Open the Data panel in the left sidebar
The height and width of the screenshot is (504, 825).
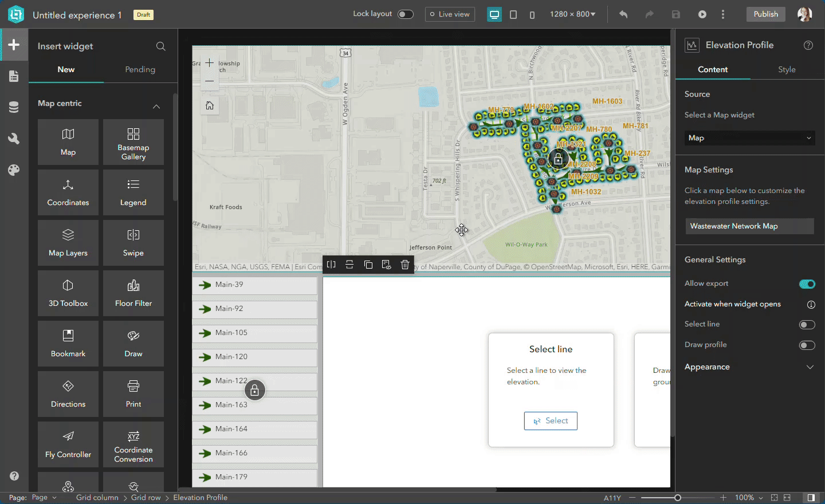14,107
